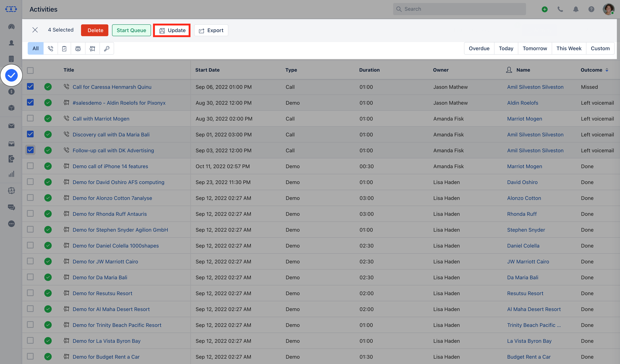The width and height of the screenshot is (620, 364).
Task: Filter activities by Task clipboard icon
Action: tap(64, 49)
